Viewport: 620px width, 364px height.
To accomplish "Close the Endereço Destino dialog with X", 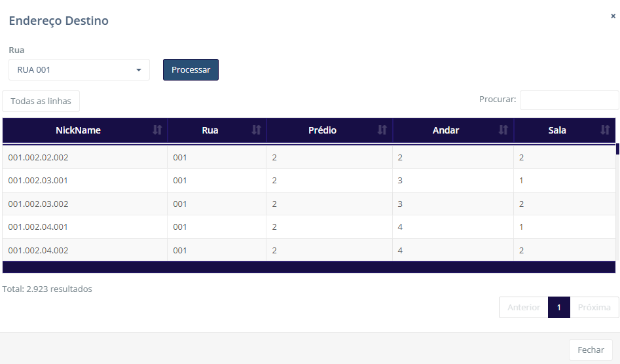I will tap(613, 16).
